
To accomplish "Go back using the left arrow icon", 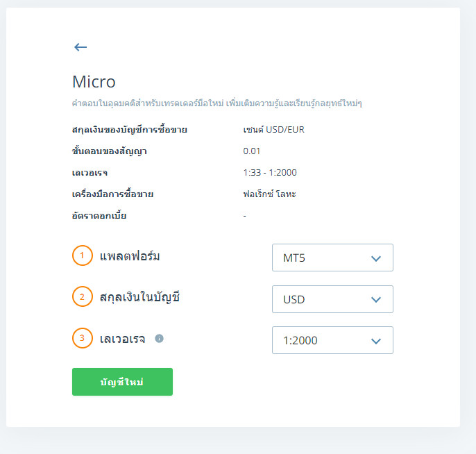I will pyautogui.click(x=80, y=47).
